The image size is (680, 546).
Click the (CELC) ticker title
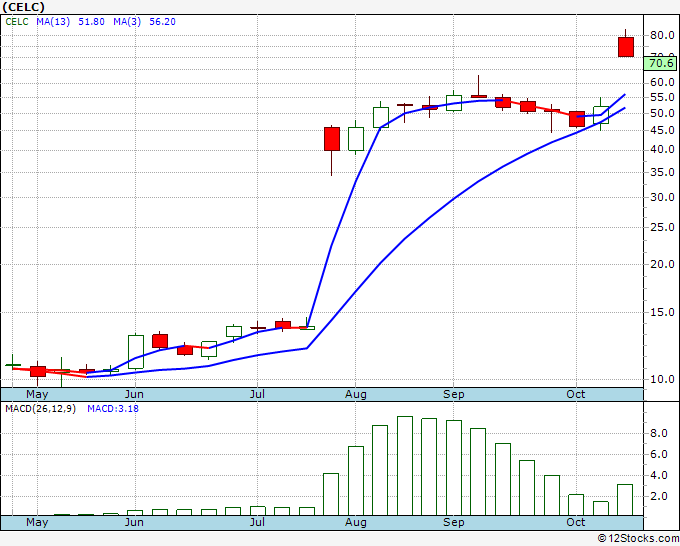[26, 7]
